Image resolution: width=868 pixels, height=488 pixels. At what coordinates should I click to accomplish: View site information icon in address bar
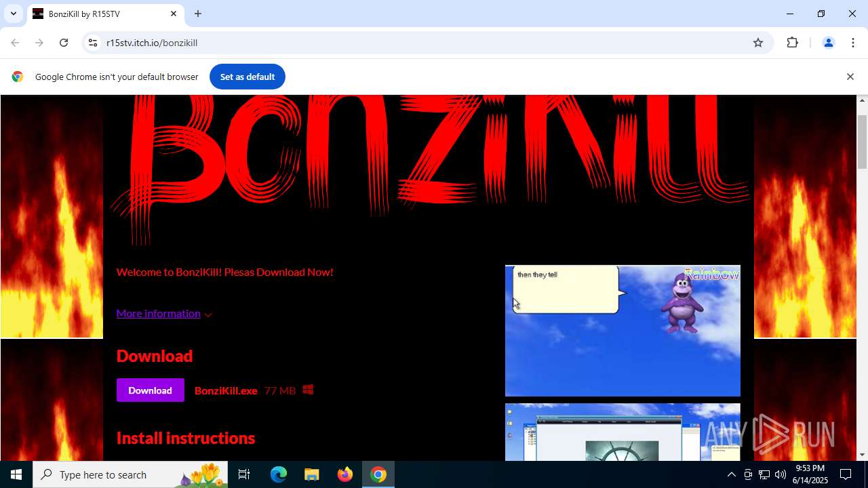94,43
